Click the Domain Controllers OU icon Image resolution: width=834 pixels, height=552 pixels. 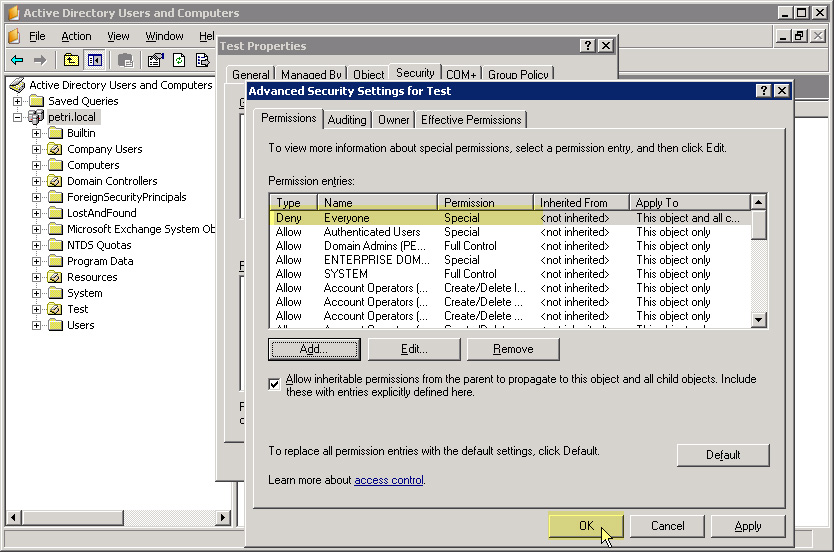55,181
